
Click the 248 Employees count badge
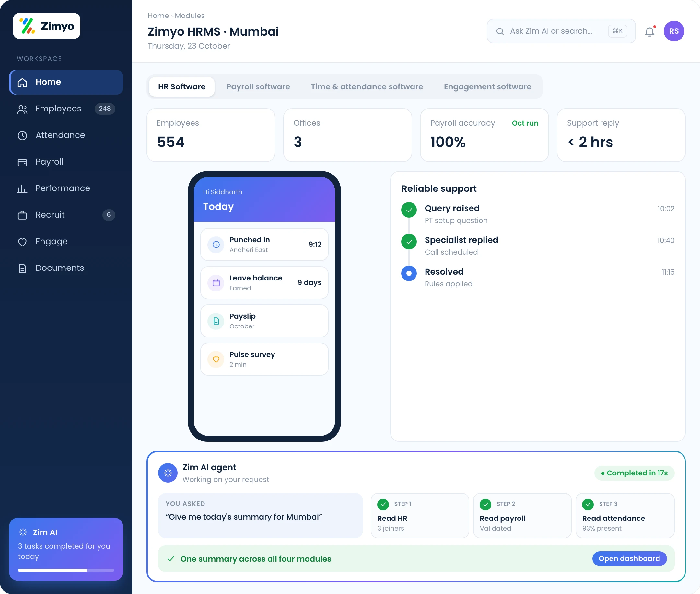105,109
